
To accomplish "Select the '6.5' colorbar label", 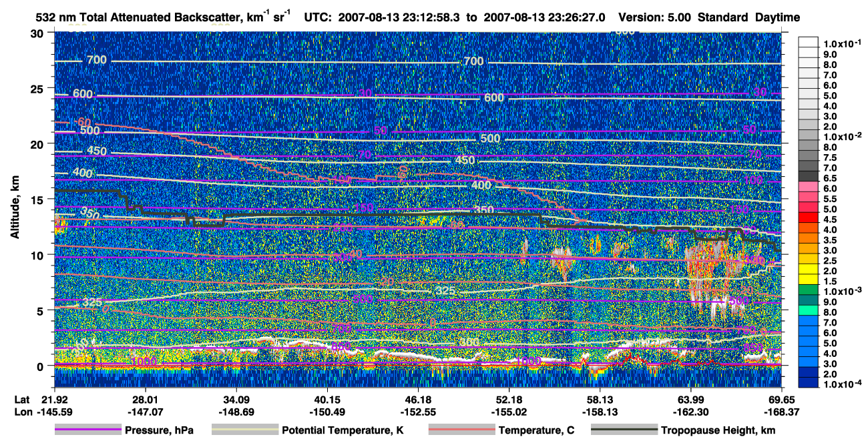I will [830, 178].
